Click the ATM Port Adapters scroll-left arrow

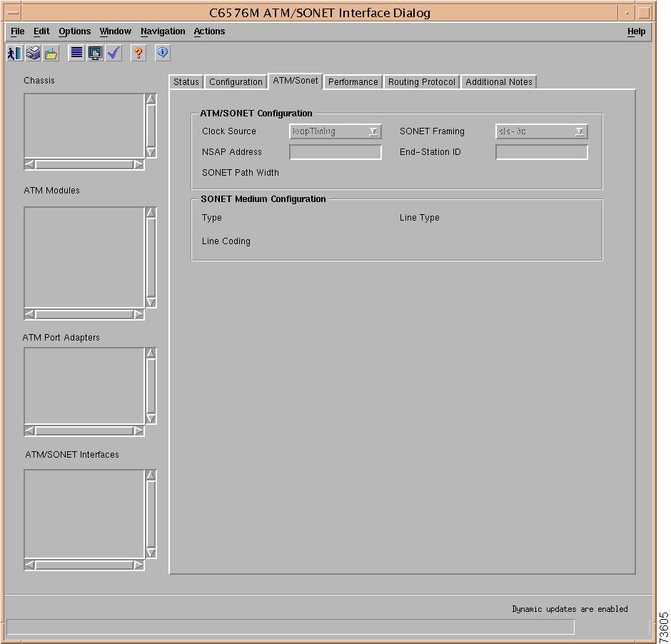[x=29, y=431]
